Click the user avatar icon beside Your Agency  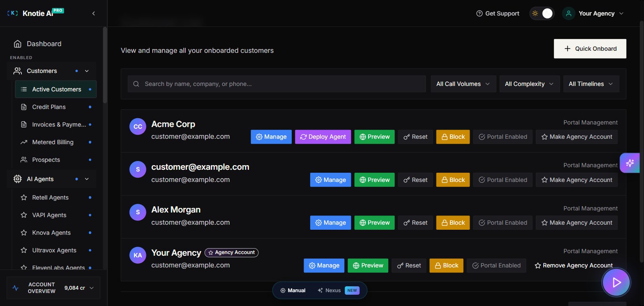[568, 13]
